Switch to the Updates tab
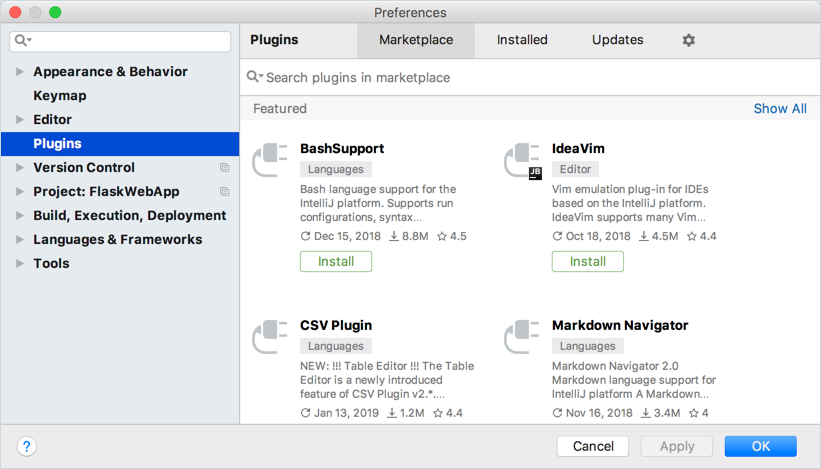The image size is (821, 469). (617, 40)
